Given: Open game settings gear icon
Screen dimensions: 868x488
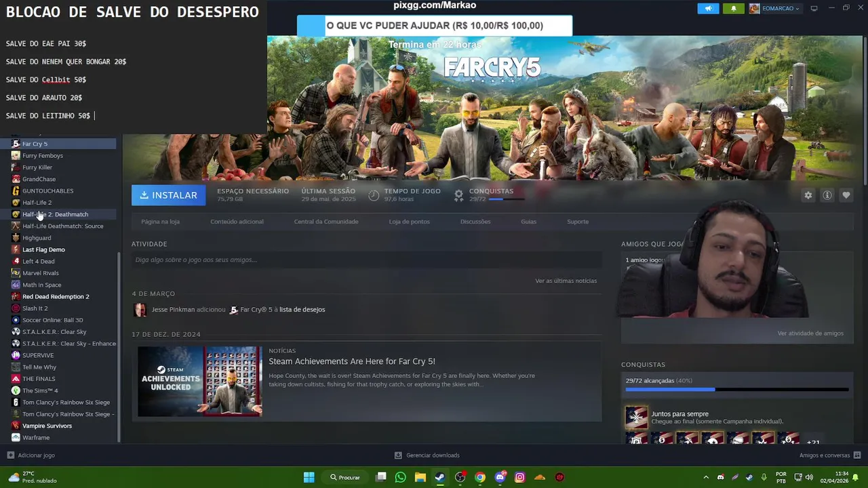Looking at the screenshot, I should click(x=808, y=195).
